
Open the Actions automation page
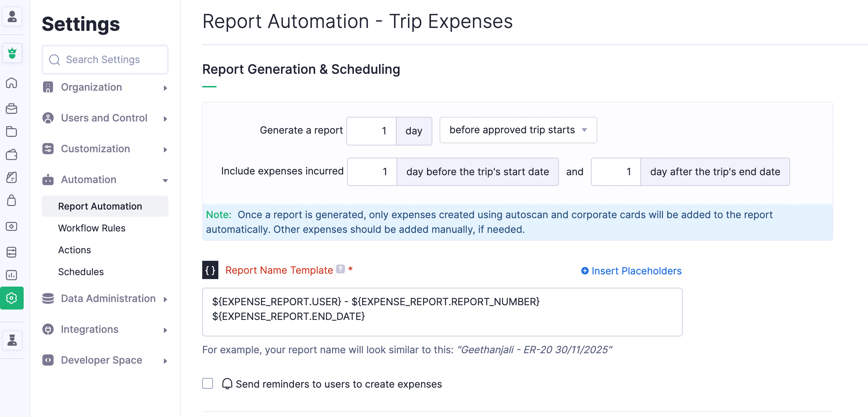coord(74,250)
